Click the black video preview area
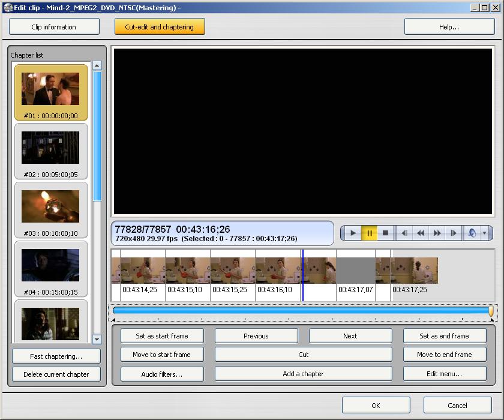 point(303,131)
